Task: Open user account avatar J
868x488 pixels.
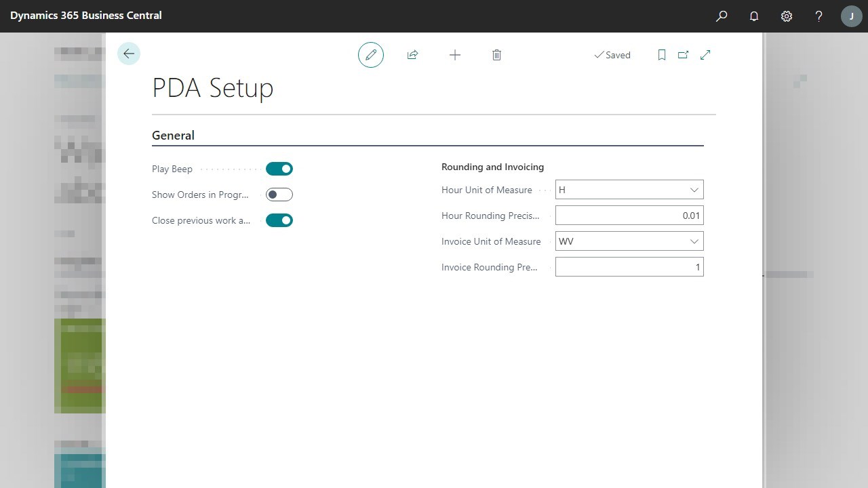Action: [851, 16]
